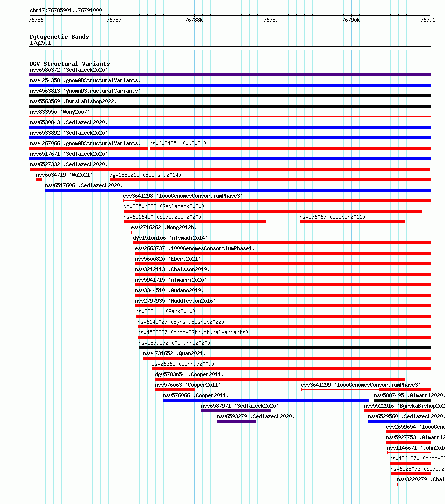This screenshot has height=504, width=445.
Task: Click the nsv3344510 (Audano2019) label
Action: click(170, 290)
